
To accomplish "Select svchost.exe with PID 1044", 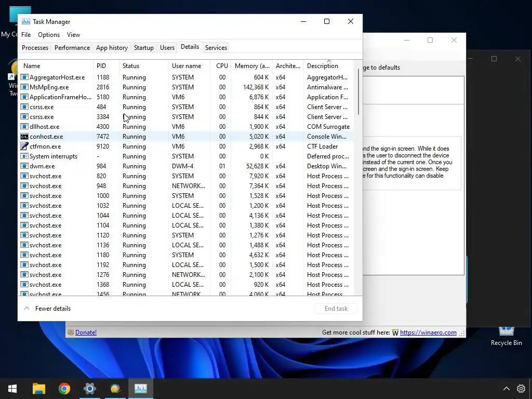I will [x=187, y=216].
